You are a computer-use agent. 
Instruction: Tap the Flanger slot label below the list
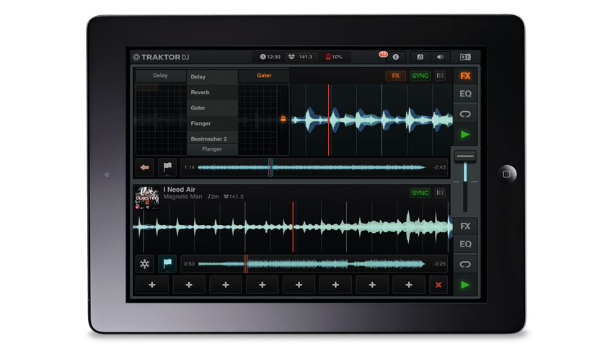pos(212,149)
